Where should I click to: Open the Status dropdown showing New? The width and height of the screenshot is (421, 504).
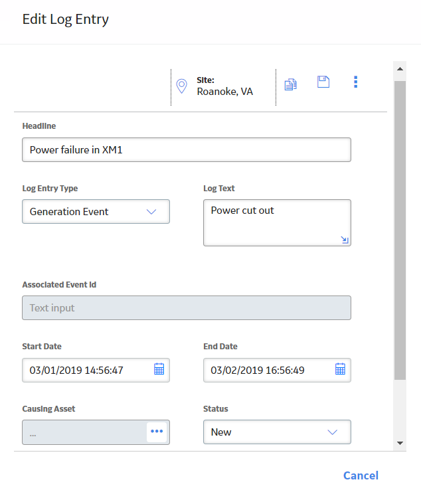coord(277,432)
